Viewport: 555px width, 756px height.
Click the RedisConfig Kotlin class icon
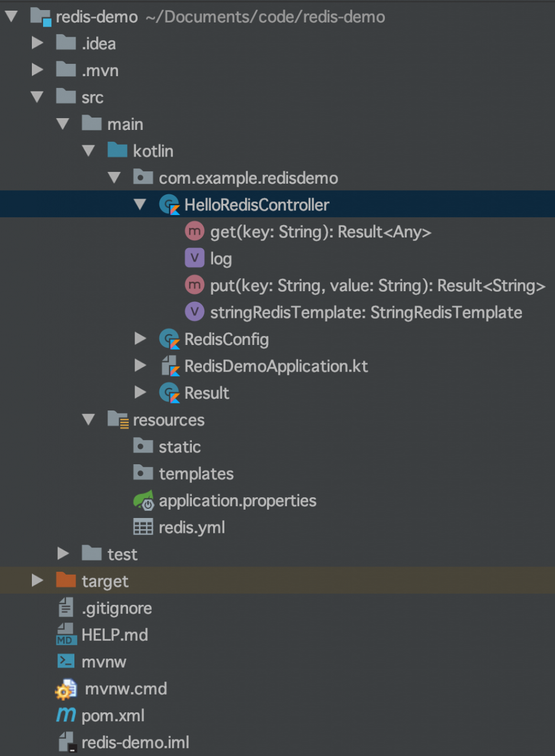169,339
